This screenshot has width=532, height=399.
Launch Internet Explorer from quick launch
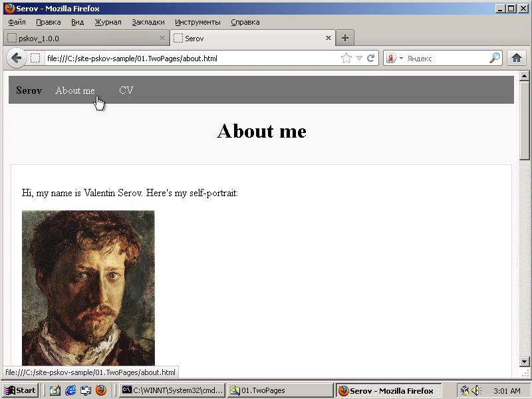(70, 390)
